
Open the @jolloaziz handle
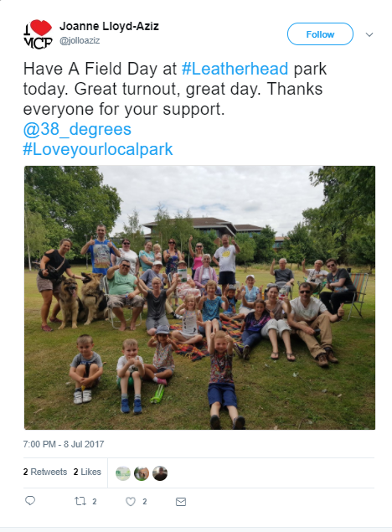click(80, 41)
